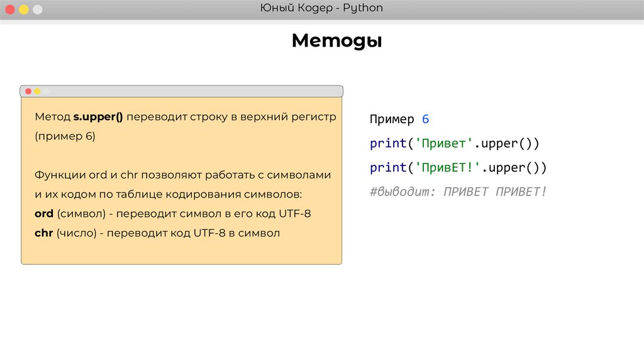The image size is (644, 361).
Task: Click the yellow dot in the top title bar
Action: (24, 9)
